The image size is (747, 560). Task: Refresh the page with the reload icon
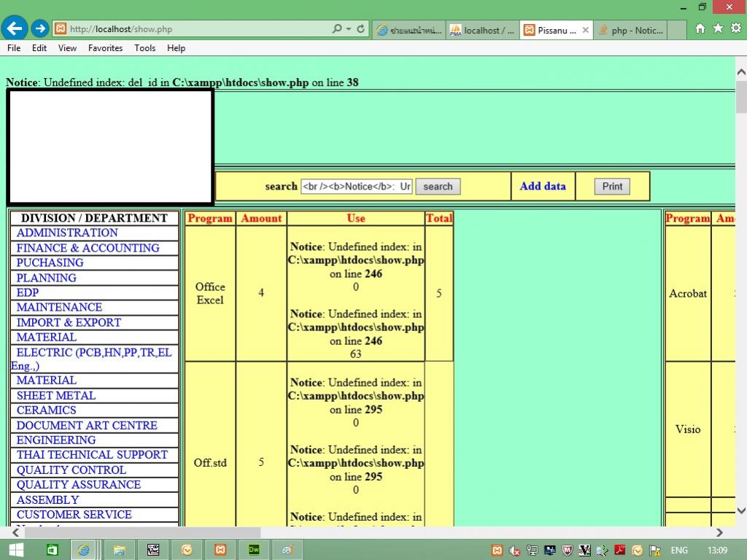360,29
